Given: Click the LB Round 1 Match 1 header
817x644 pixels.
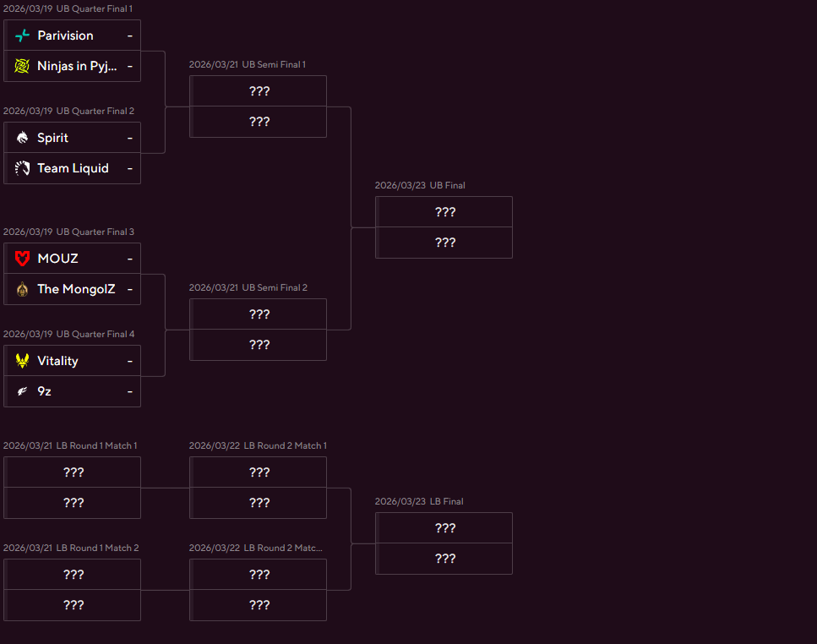Looking at the screenshot, I should pos(70,446).
